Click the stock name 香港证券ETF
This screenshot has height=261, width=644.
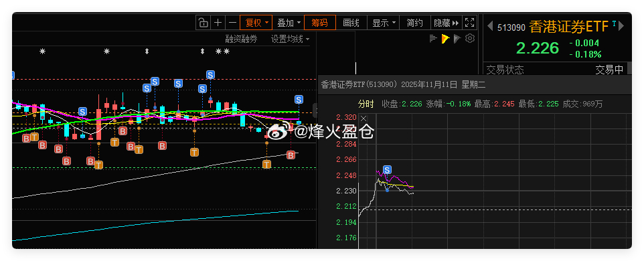point(569,27)
